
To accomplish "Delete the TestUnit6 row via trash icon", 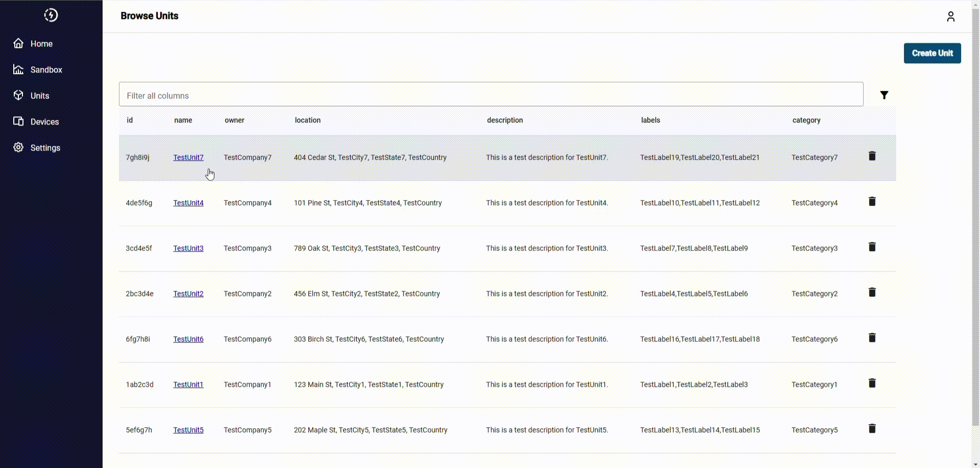I will pyautogui.click(x=872, y=338).
